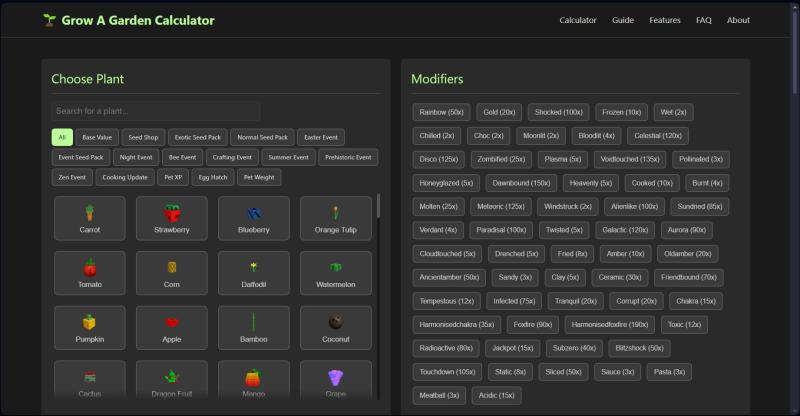Pick the Coconut plant tile
This screenshot has width=800, height=416.
click(x=335, y=327)
